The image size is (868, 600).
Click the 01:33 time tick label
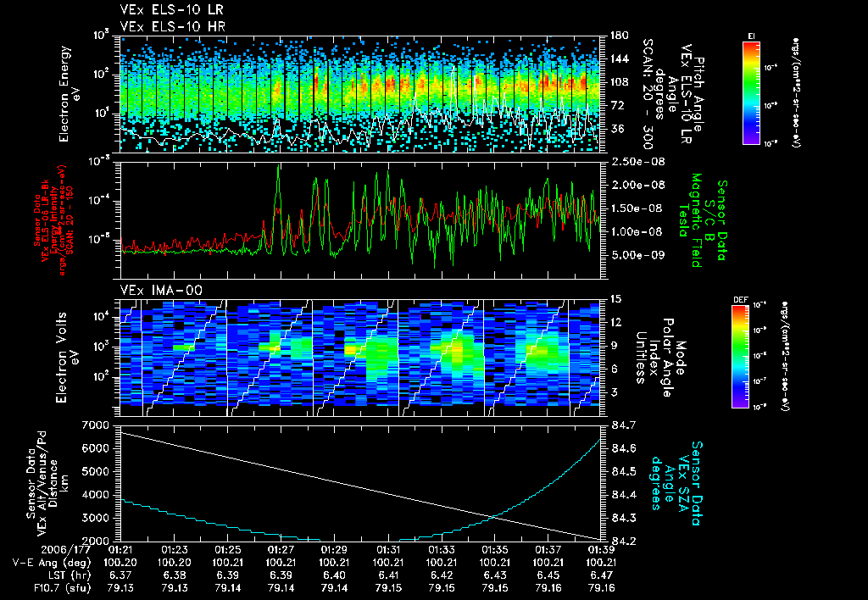coord(442,551)
